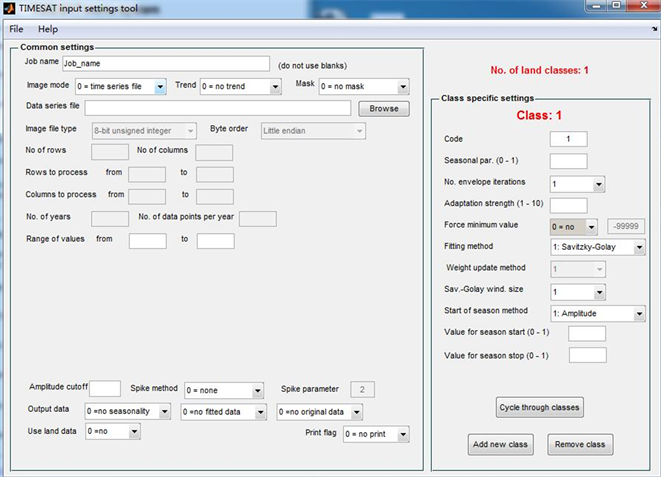
Task: Click the MATLAB icon in the title bar
Action: point(10,9)
